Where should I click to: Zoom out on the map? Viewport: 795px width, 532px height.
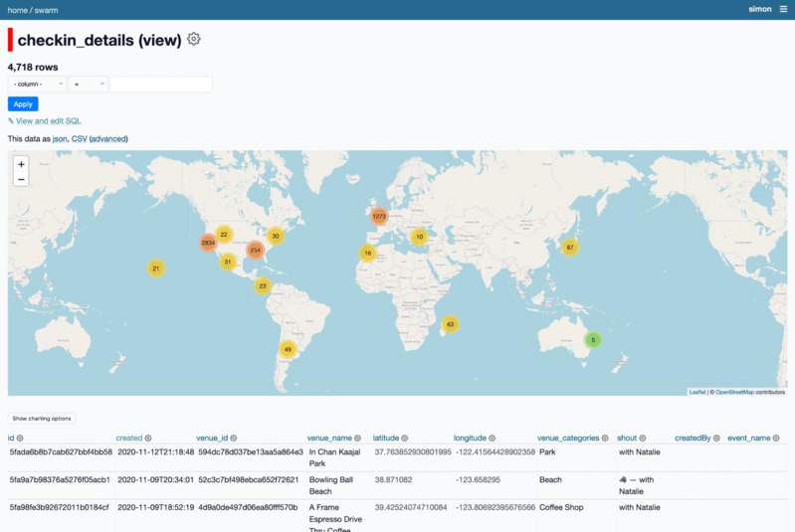point(21,179)
